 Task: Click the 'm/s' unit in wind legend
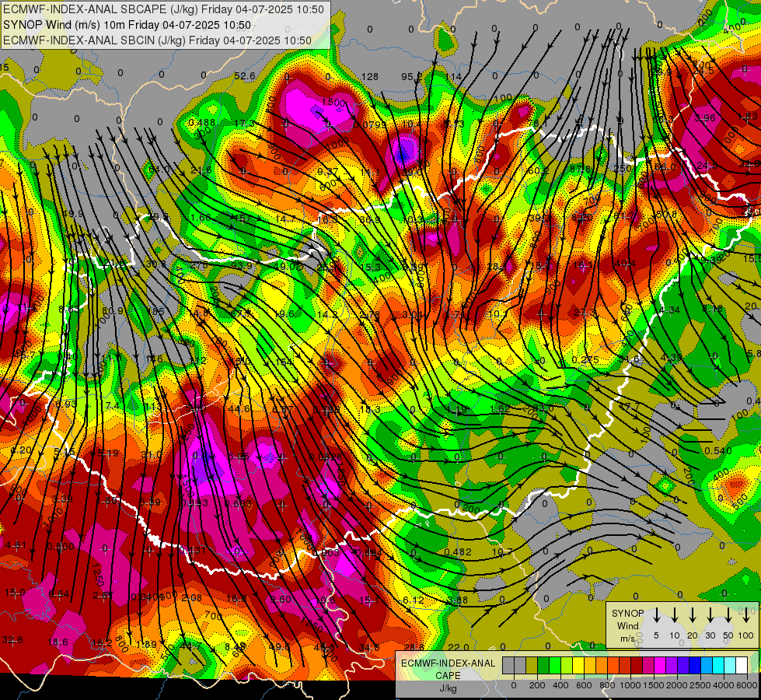(627, 639)
